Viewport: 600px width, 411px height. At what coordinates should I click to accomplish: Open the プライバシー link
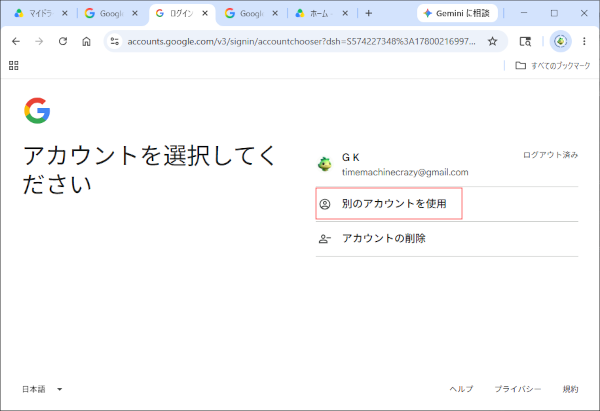tap(518, 389)
